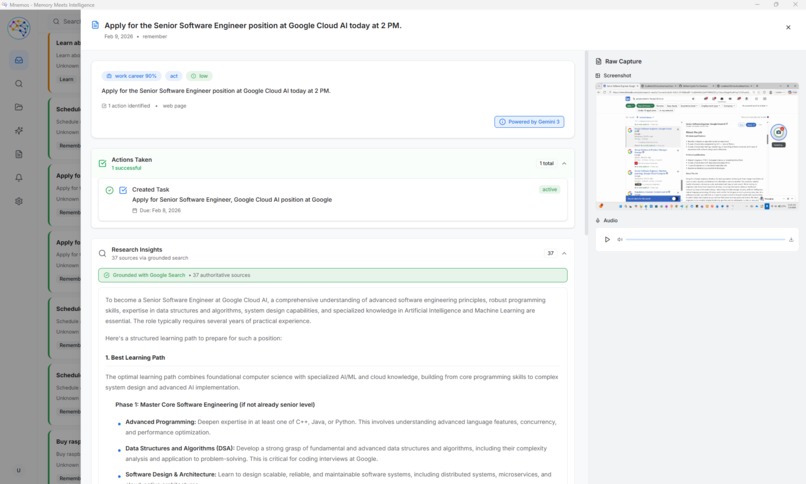This screenshot has height=484, width=806.
Task: Open the search icon in left sidebar
Action: coord(19,84)
